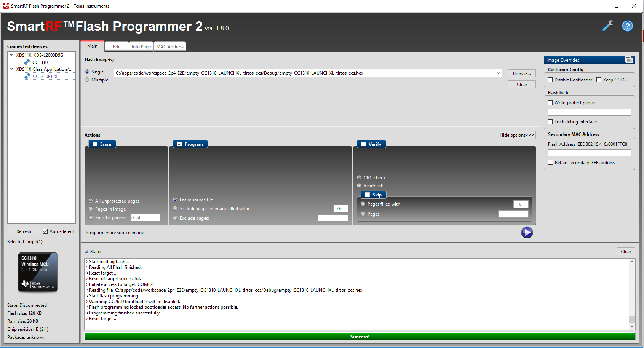The image size is (644, 348).
Task: Click the Skip Pages input field
Action: pyautogui.click(x=513, y=214)
